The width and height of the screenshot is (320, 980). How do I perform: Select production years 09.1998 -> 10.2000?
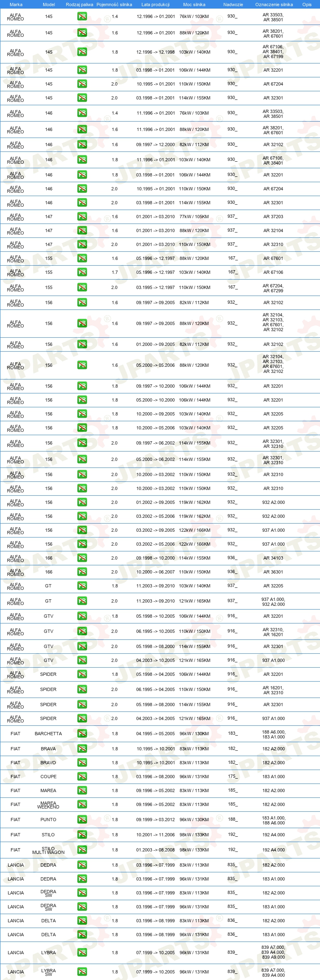pyautogui.click(x=155, y=558)
